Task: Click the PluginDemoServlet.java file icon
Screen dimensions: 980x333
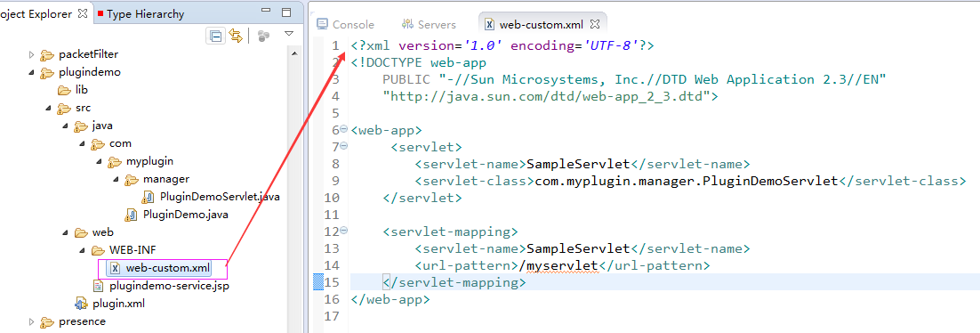Action: pyautogui.click(x=149, y=197)
